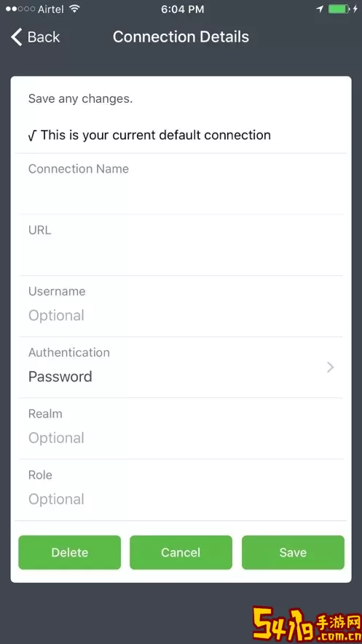Tap the charging bolt icon beside battery
The image size is (362, 644).
coord(355,9)
